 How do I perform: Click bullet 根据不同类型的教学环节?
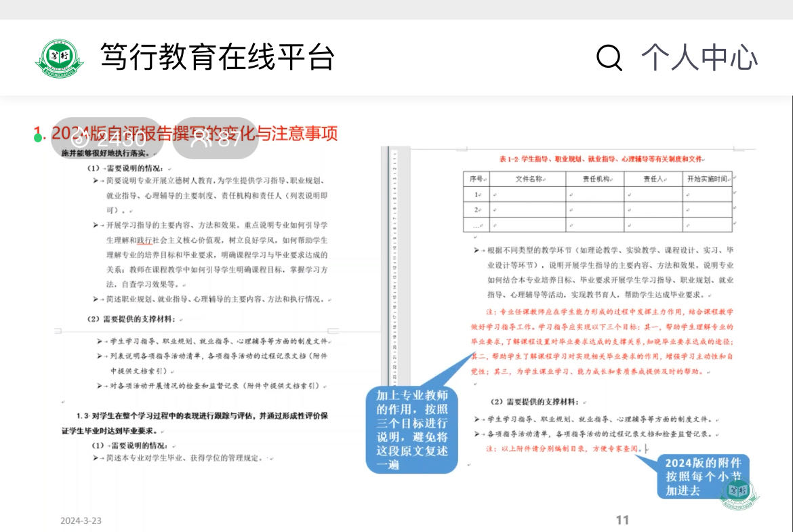tap(603, 272)
